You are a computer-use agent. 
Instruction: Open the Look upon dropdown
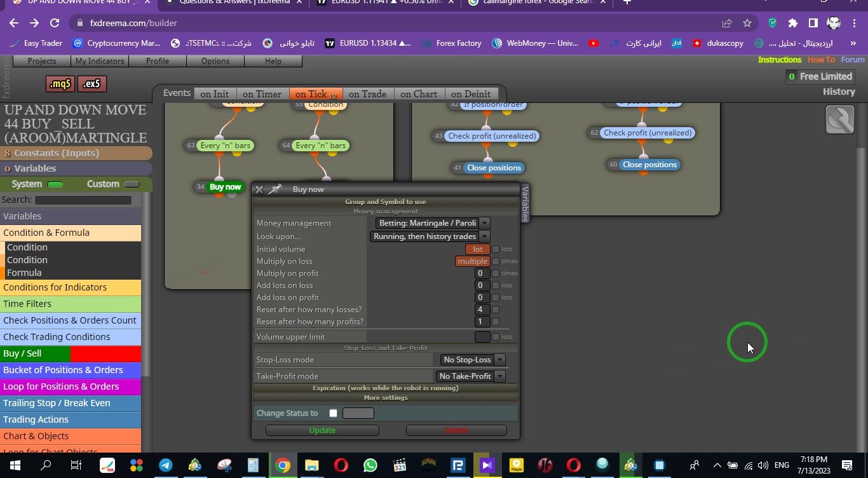pos(430,236)
